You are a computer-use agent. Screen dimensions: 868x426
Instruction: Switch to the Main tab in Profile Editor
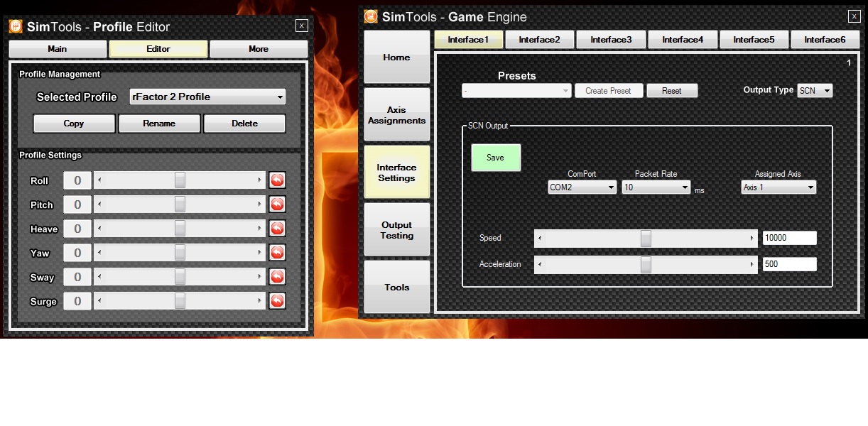tap(58, 49)
